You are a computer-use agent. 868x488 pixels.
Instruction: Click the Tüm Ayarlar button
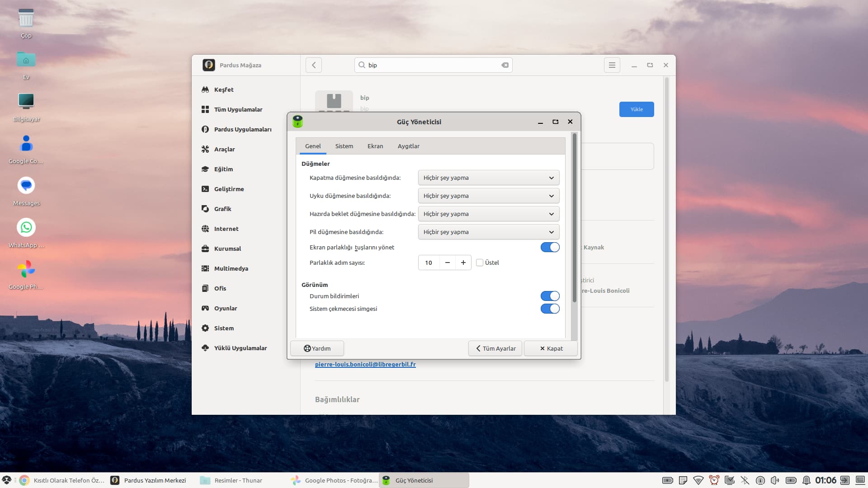(x=495, y=348)
